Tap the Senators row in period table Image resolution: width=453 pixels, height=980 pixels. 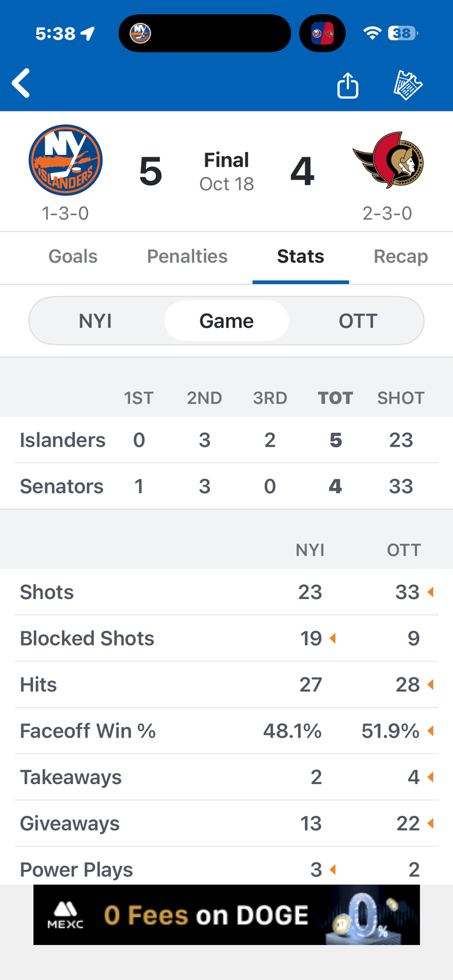tap(226, 486)
